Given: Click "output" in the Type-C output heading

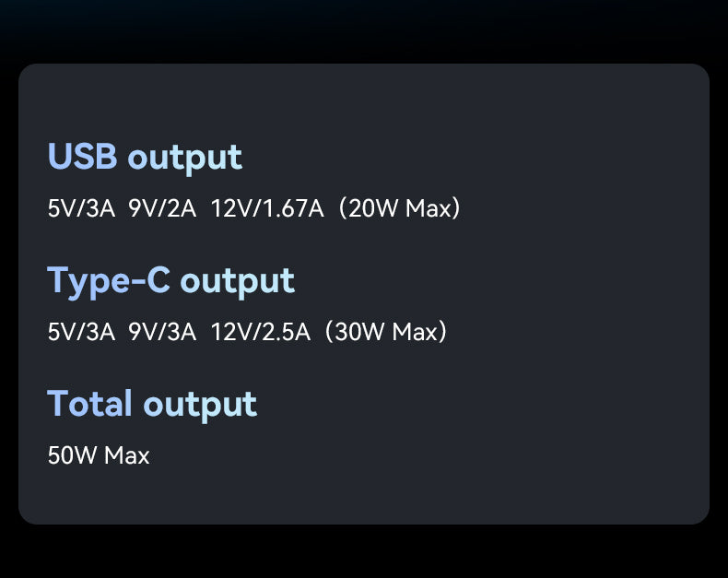Looking at the screenshot, I should pos(237,280).
